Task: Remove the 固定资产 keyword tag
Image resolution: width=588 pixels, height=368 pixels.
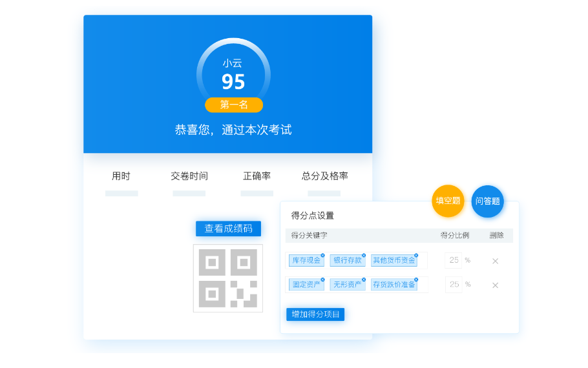Action: tap(322, 280)
